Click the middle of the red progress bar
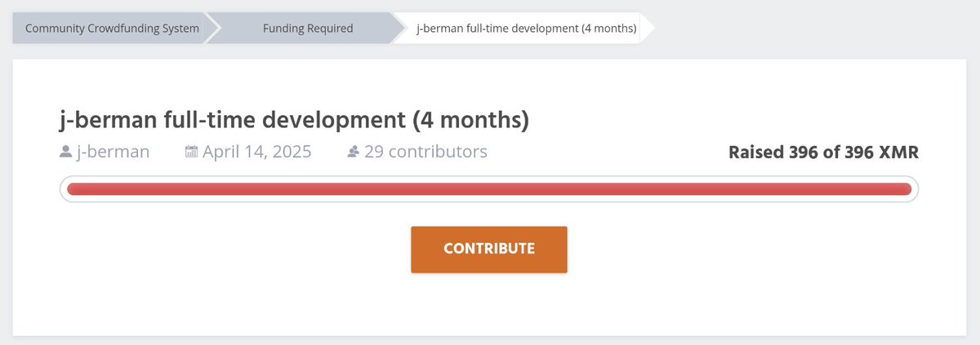Image resolution: width=980 pixels, height=345 pixels. [488, 189]
